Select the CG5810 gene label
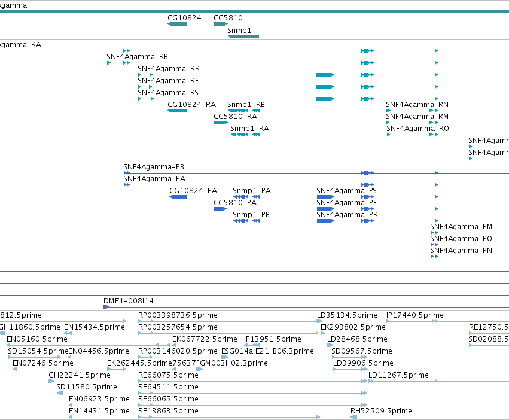The height and width of the screenshot is (420, 509). [x=228, y=18]
